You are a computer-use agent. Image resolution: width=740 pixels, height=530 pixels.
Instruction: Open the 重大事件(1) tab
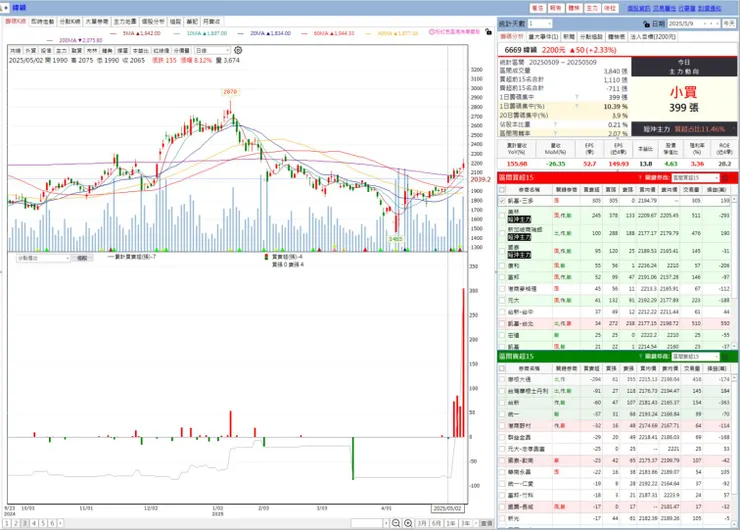[543, 36]
